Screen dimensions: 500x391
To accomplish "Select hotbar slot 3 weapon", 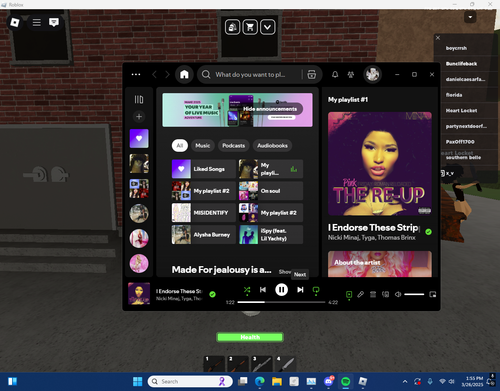I will coord(262,364).
